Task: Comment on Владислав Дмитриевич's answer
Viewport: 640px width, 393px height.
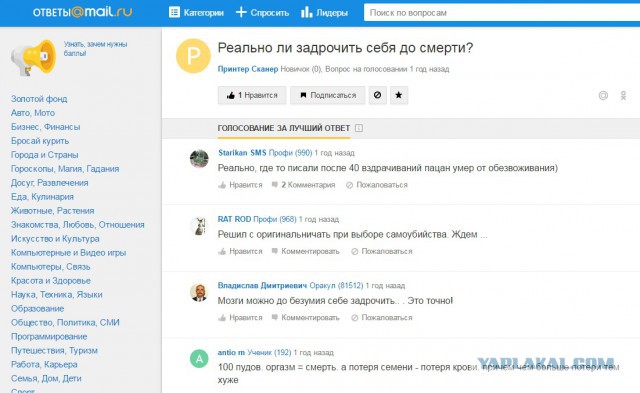Action: tap(306, 318)
